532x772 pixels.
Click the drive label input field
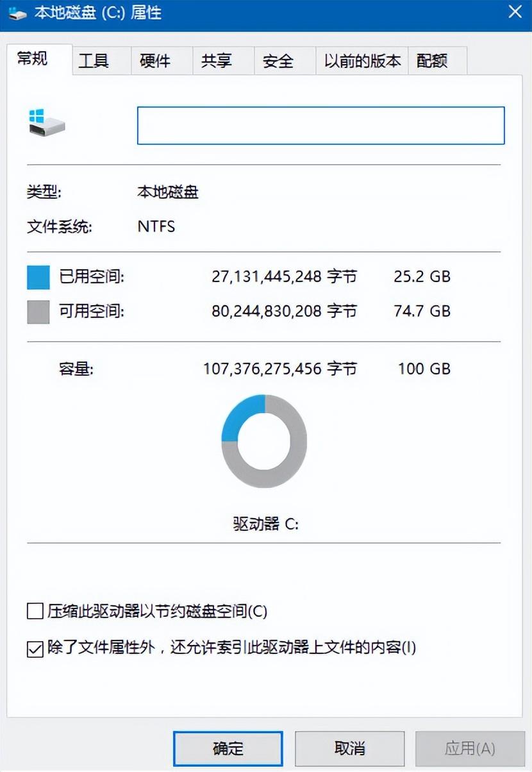[x=320, y=125]
